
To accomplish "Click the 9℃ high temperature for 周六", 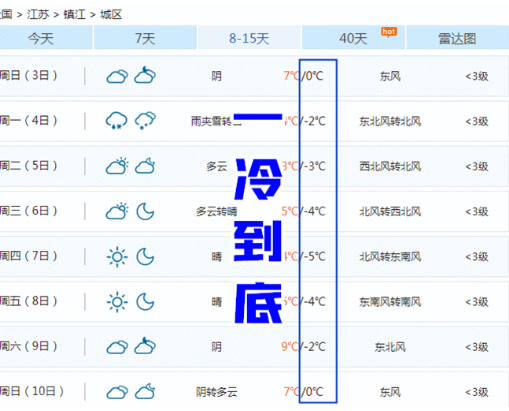I will click(290, 347).
